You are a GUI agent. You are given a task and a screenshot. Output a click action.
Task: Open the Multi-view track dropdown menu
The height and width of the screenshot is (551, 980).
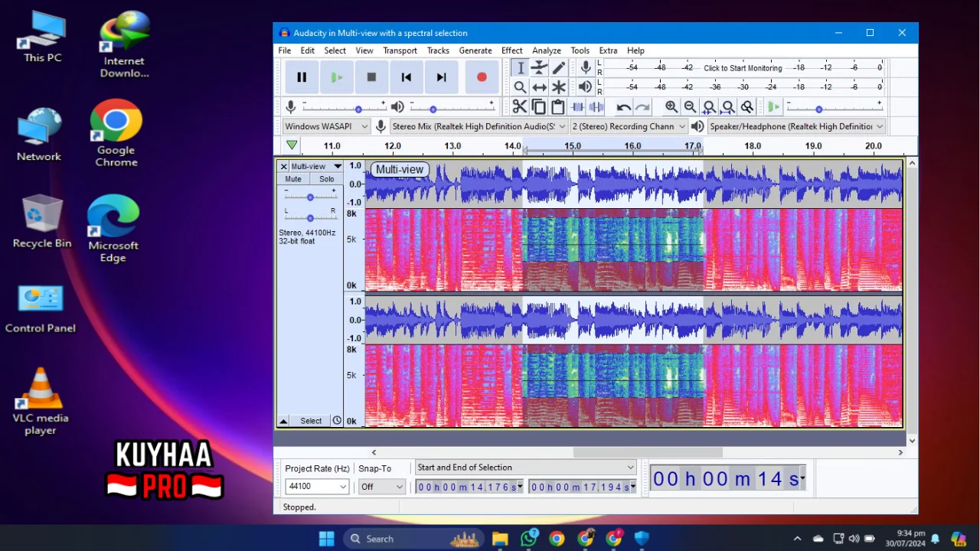[x=316, y=166]
